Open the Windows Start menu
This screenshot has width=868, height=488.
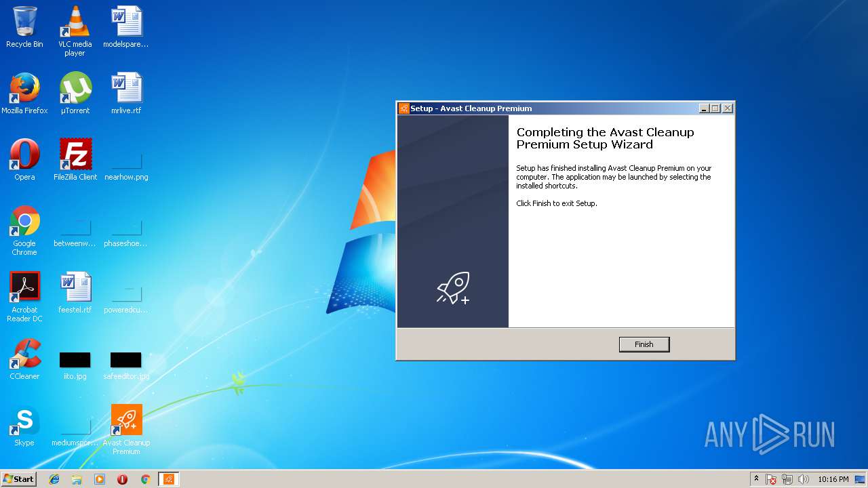pos(18,479)
